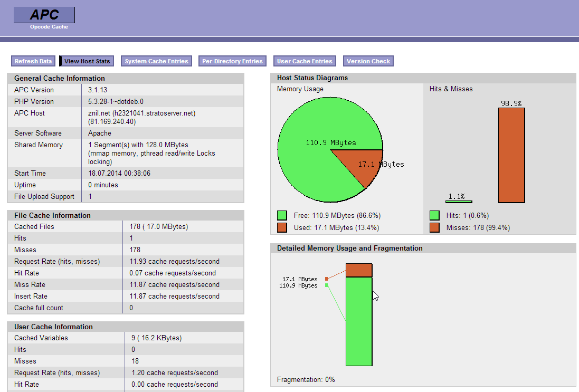Run the Version Check

point(368,61)
